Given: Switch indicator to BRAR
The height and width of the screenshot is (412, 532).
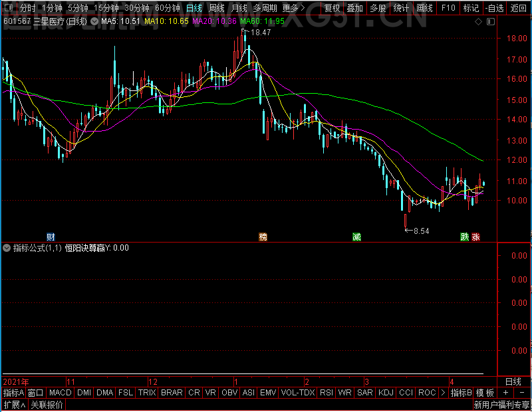Looking at the screenshot, I should click(x=172, y=393).
